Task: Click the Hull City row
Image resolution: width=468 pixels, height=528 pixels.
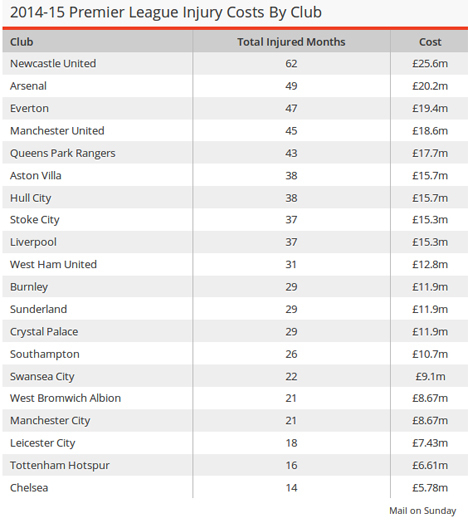Action: (x=235, y=198)
